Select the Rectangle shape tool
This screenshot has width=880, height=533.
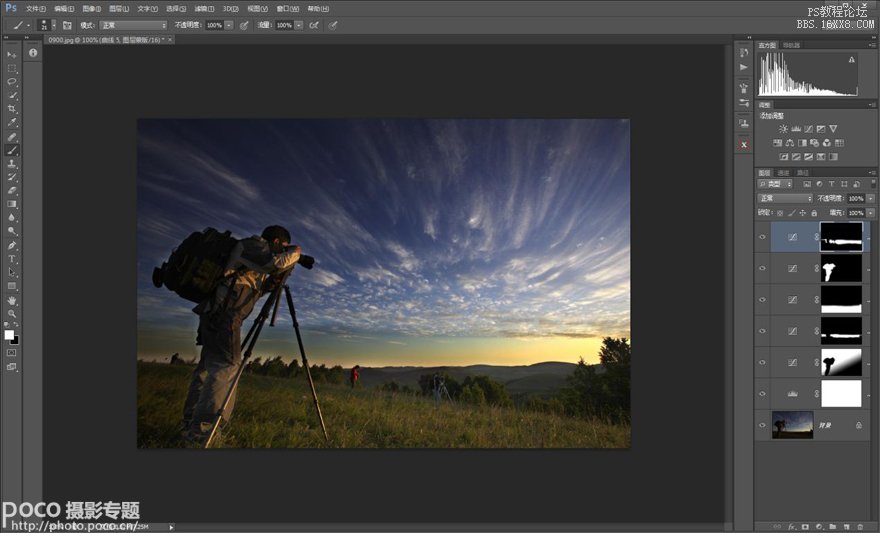click(x=11, y=286)
